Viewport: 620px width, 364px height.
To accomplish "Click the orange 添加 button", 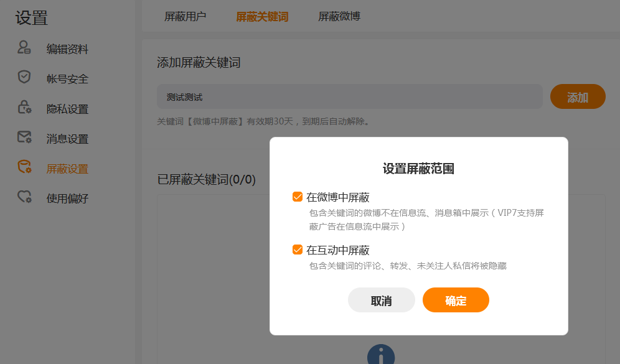I will (578, 96).
